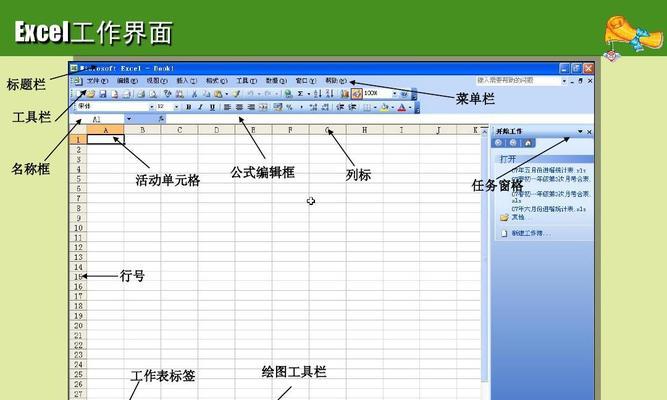Click the Name Box showing A1
667x400 pixels.
click(x=97, y=119)
